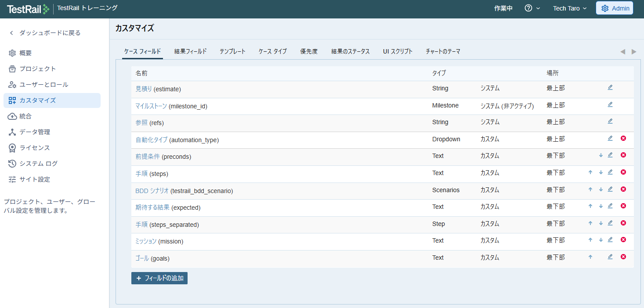Open the テンプレート tab
The width and height of the screenshot is (644, 308).
[x=232, y=51]
